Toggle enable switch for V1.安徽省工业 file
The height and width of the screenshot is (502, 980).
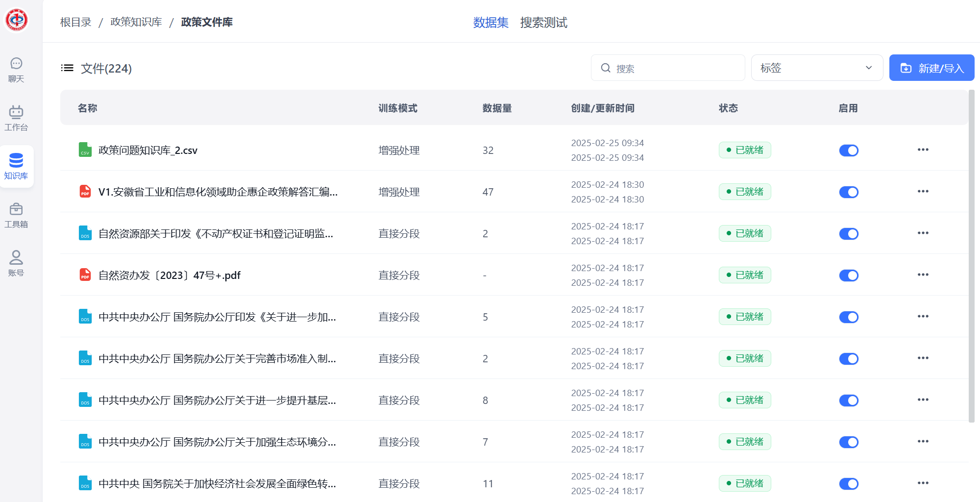pos(849,192)
